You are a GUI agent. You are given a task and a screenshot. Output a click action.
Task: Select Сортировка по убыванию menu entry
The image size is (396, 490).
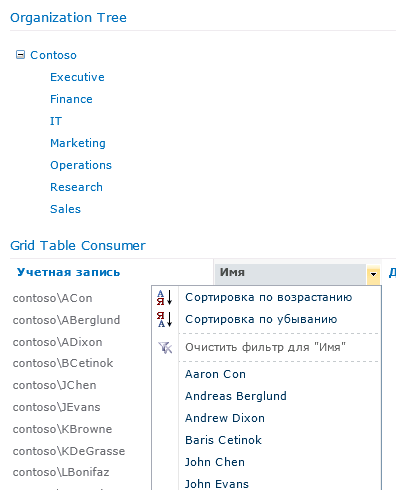coord(261,319)
